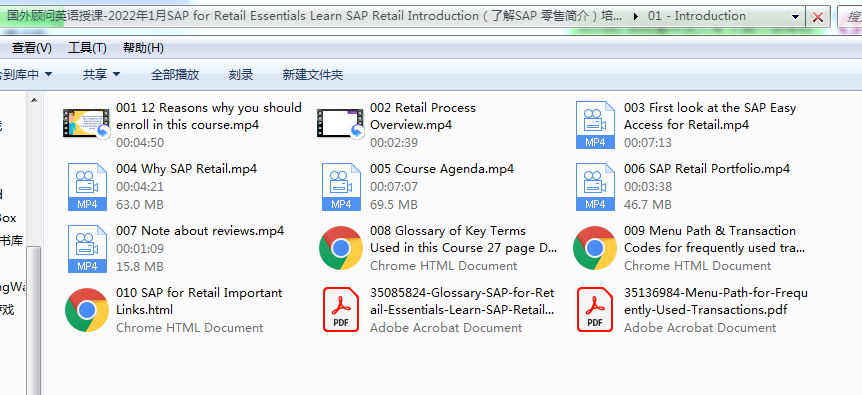This screenshot has width=862, height=395.
Task: Select PDF icon for 35085824-Glossary file
Action: (341, 310)
